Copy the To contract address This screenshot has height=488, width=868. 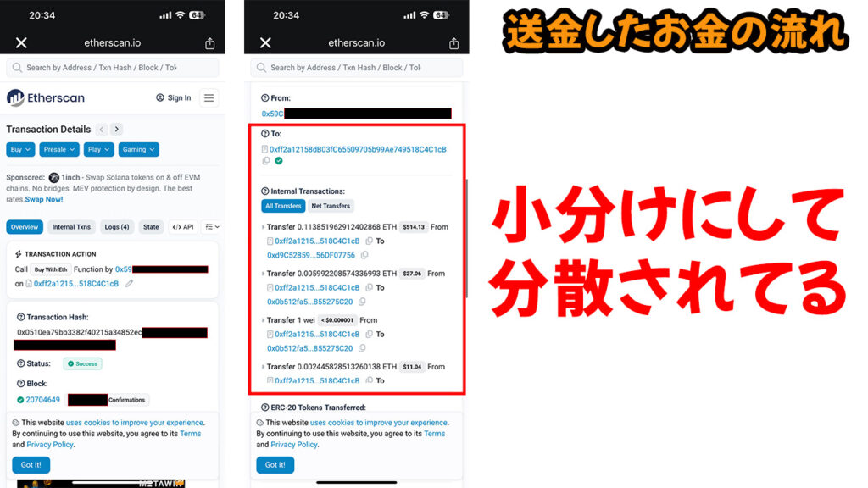(x=266, y=161)
